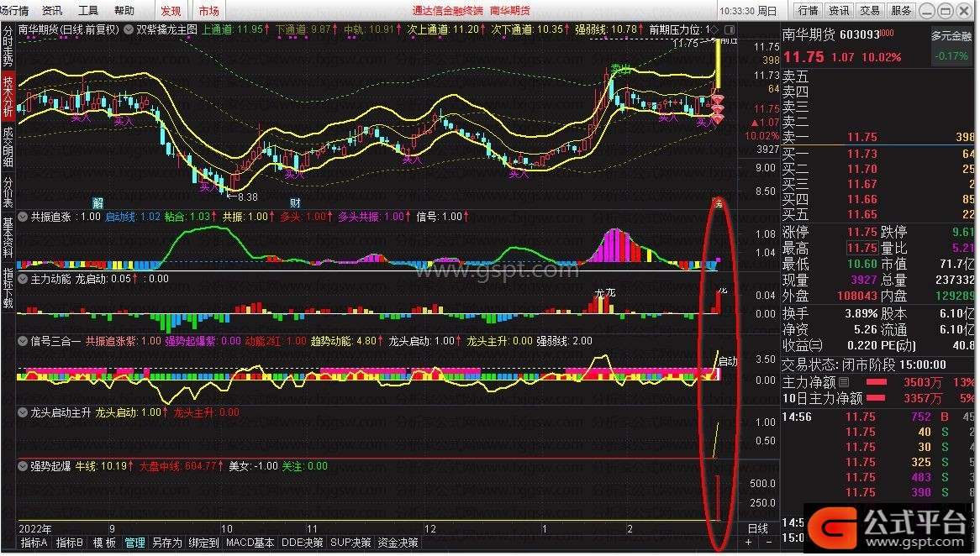
Task: Click 绑定到 in the bottom bar
Action: tap(203, 543)
